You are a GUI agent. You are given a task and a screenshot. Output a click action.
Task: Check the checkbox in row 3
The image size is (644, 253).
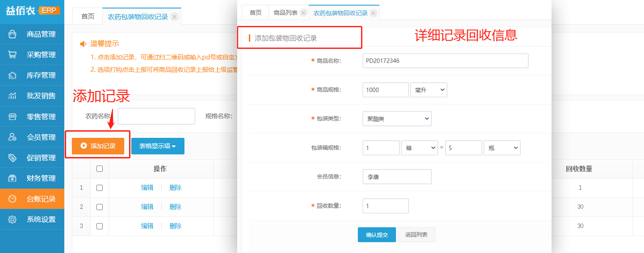click(100, 226)
